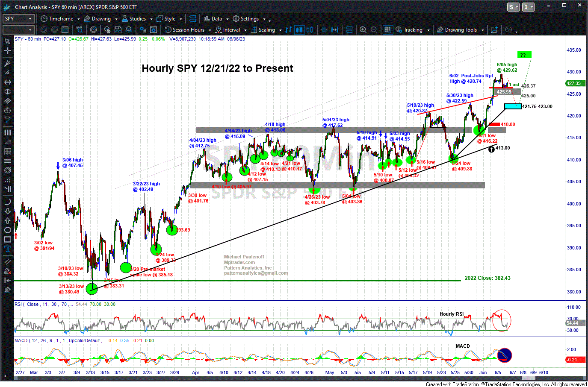This screenshot has height=387, width=588.
Task: Choose the vertical double-arrow drawing tool
Action: click(7, 91)
